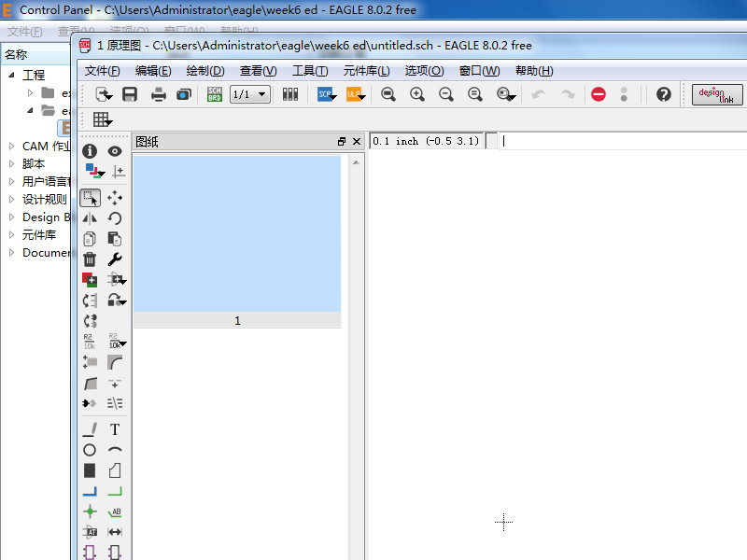Select the Mark tool

pyautogui.click(x=119, y=171)
